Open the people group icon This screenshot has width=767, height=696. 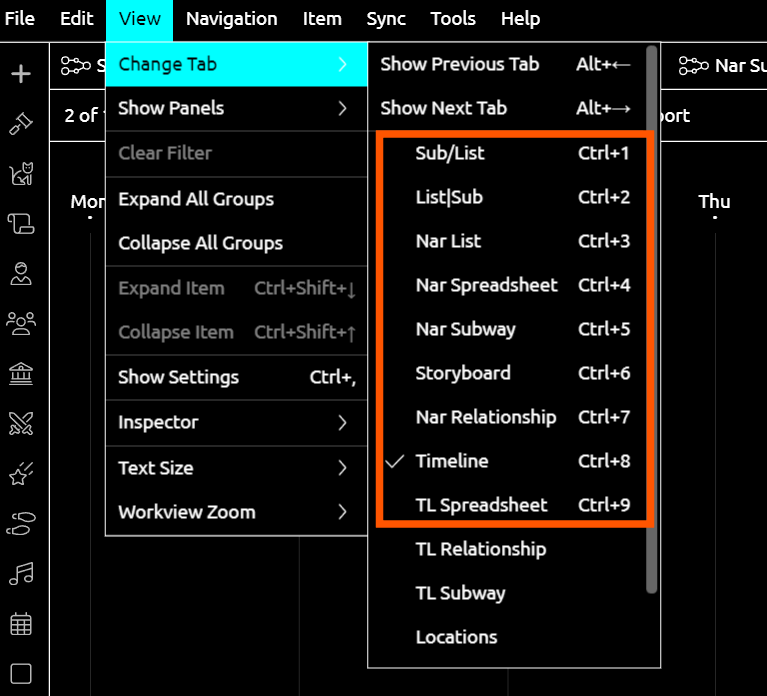click(21, 322)
